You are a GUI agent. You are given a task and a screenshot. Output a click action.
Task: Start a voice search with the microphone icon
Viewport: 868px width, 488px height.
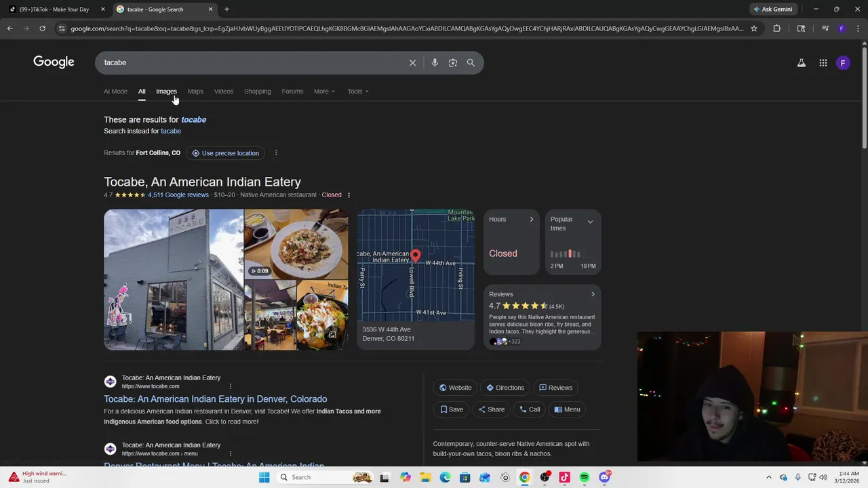click(435, 62)
